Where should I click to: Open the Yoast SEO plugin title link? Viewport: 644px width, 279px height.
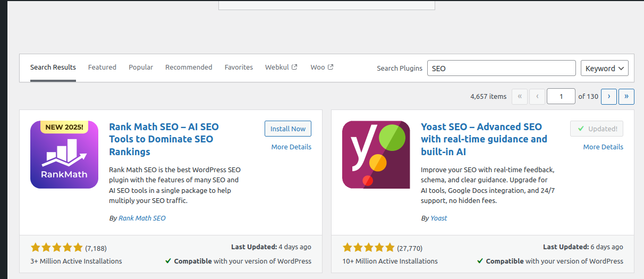[x=484, y=139]
